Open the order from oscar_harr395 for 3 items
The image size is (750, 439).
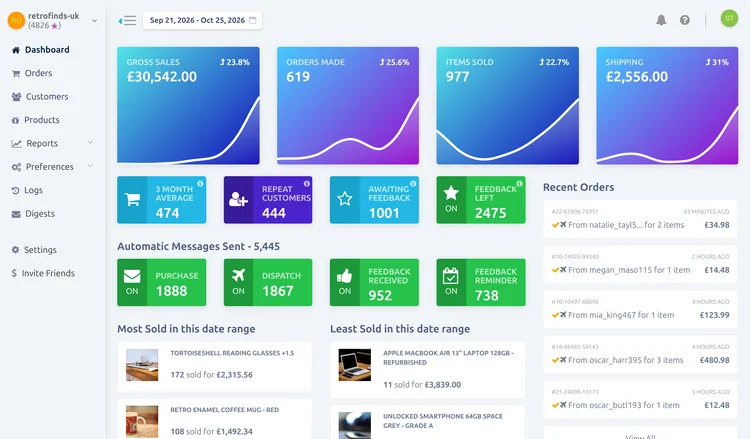[x=640, y=354]
